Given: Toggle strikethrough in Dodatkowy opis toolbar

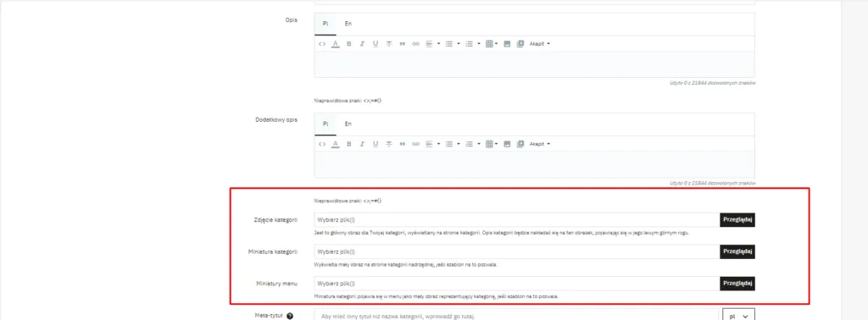Looking at the screenshot, I should pos(389,144).
